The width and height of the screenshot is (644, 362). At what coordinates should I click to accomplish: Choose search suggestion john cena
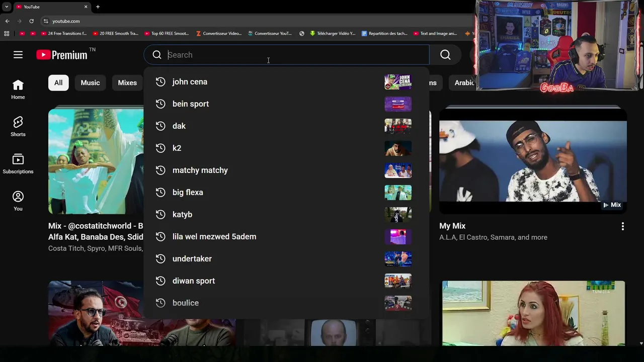point(286,81)
